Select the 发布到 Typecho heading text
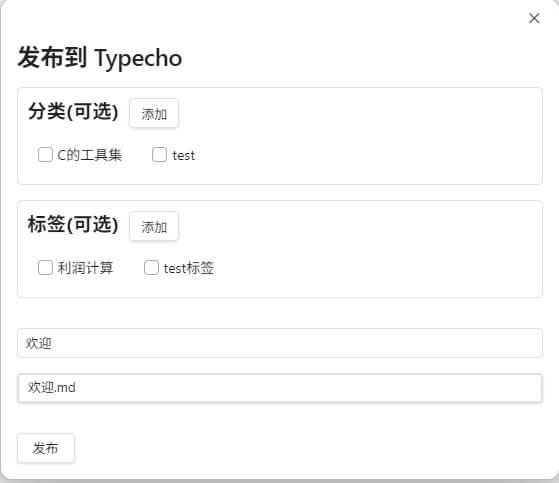Viewport: 559px width, 483px height. point(100,58)
